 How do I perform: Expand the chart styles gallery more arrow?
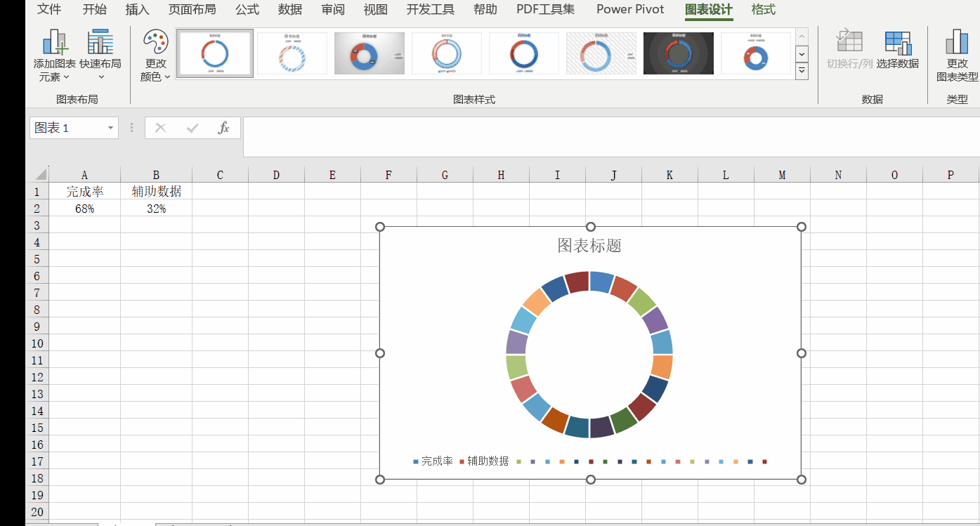click(x=802, y=71)
